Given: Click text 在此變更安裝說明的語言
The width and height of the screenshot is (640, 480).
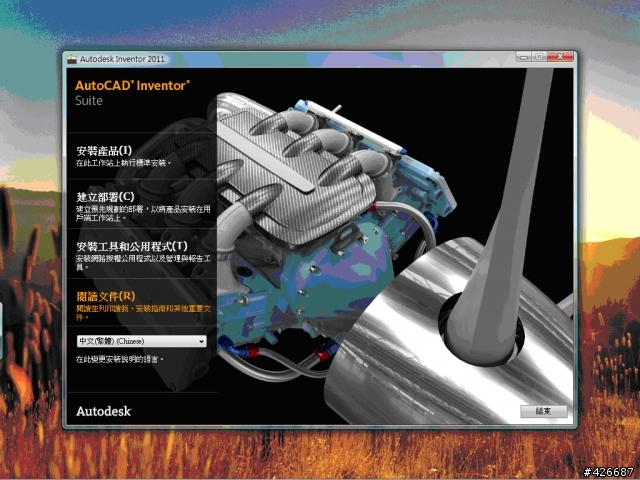Looking at the screenshot, I should [x=119, y=360].
